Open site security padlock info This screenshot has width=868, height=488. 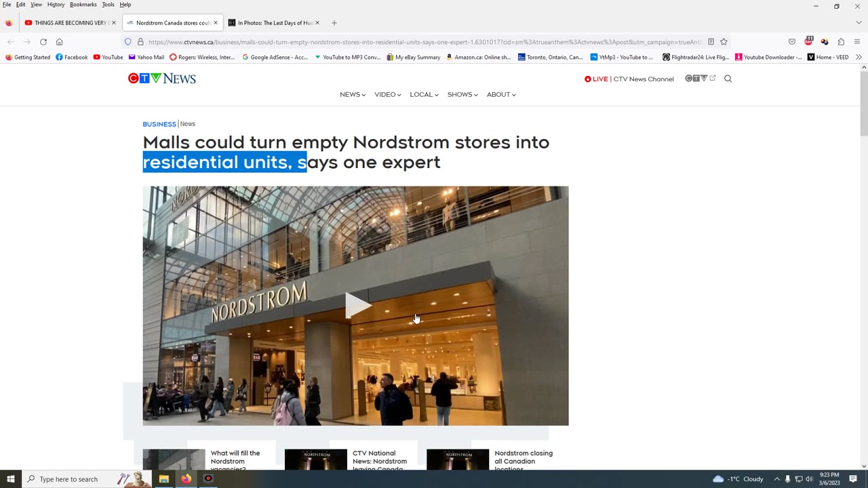click(x=140, y=41)
